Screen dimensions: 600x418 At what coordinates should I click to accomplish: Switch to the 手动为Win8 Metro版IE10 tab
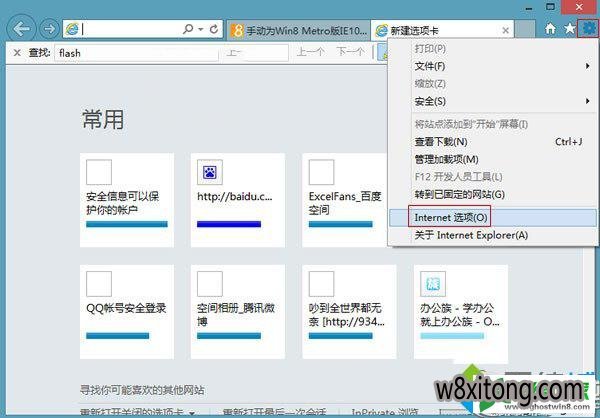[298, 30]
